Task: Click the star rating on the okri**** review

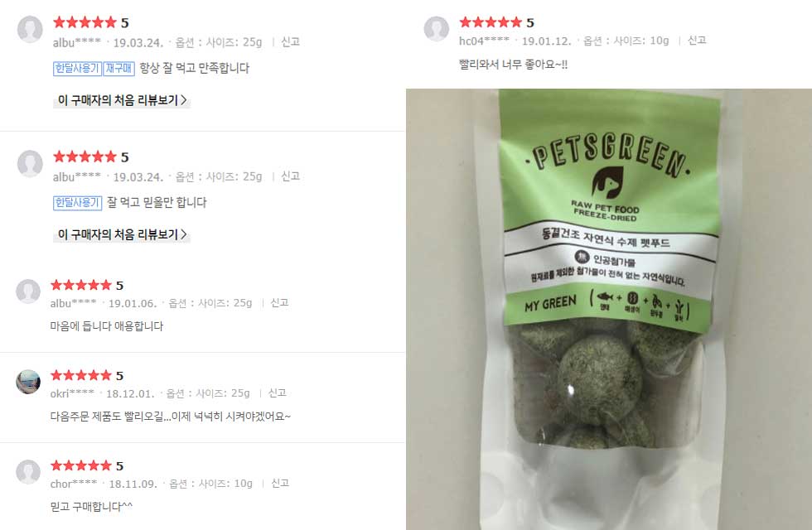Action: pos(81,375)
